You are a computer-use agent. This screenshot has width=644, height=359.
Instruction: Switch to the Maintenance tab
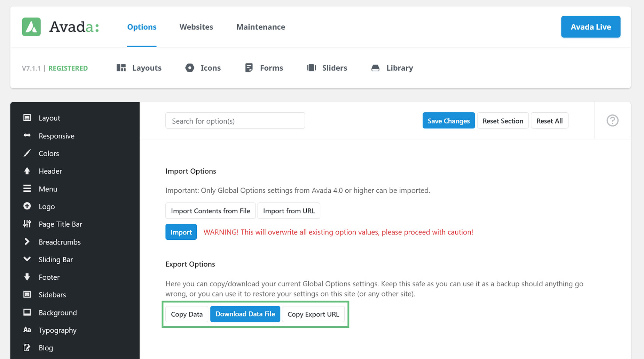click(261, 27)
